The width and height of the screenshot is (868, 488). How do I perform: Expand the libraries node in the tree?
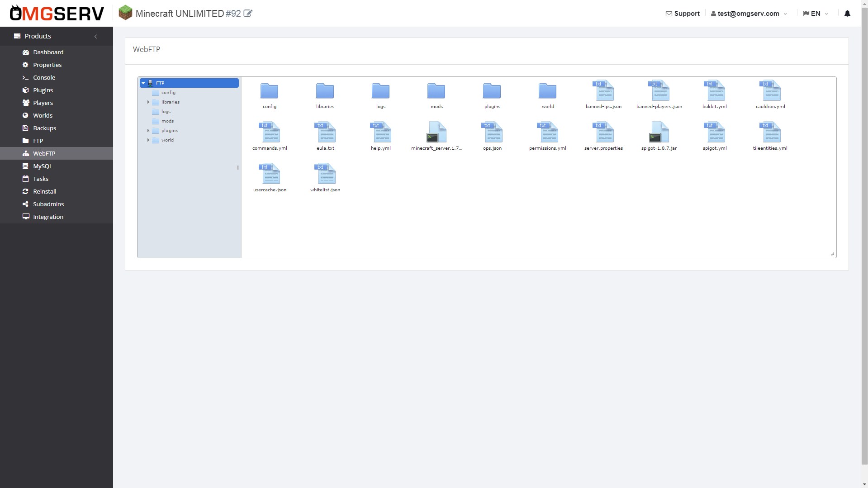coord(148,102)
